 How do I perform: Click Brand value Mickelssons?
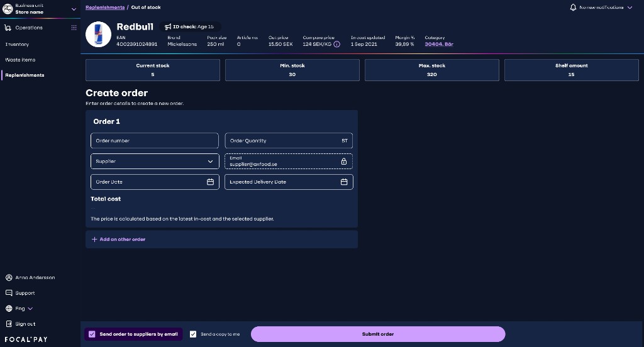(182, 45)
